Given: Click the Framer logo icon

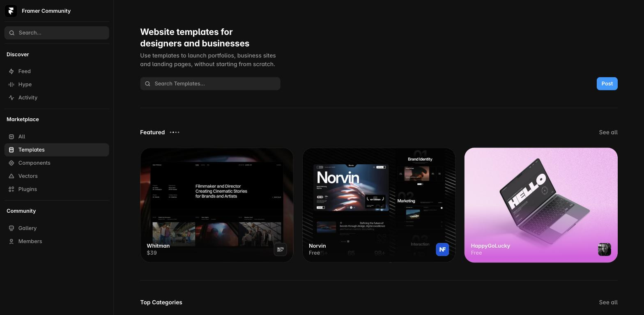Looking at the screenshot, I should [x=11, y=11].
